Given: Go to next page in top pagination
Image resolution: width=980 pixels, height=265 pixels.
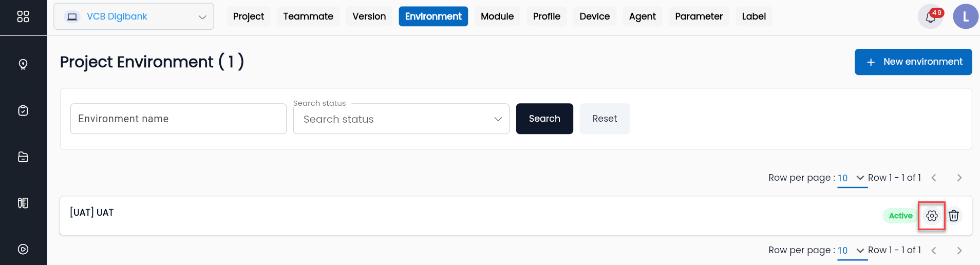Looking at the screenshot, I should (959, 178).
